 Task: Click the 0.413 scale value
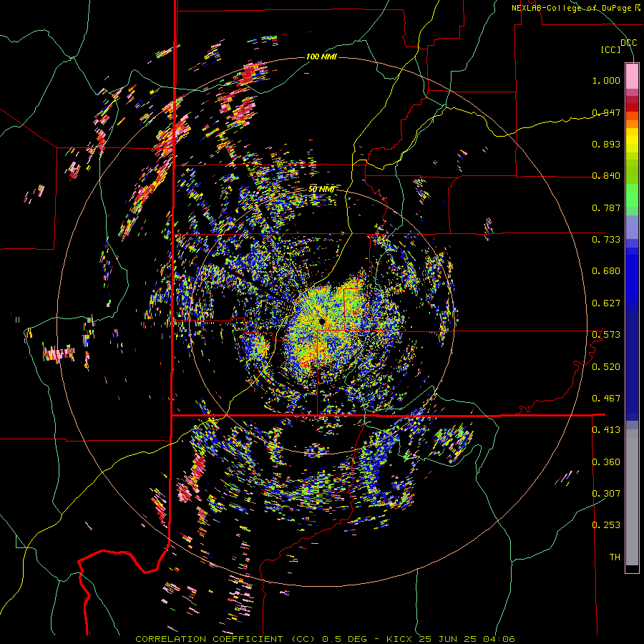pyautogui.click(x=606, y=430)
